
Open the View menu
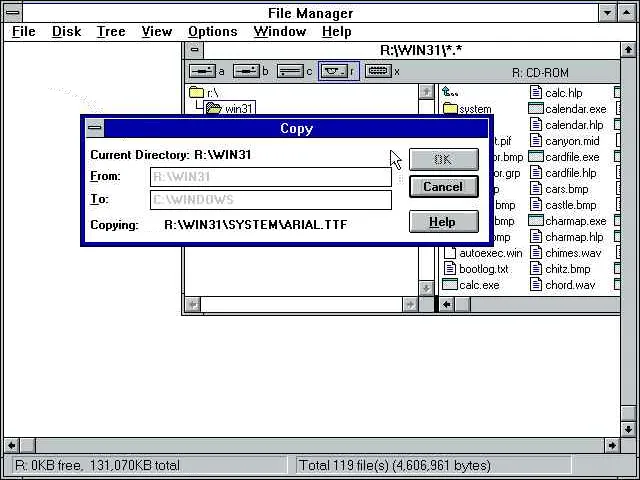pyautogui.click(x=156, y=31)
